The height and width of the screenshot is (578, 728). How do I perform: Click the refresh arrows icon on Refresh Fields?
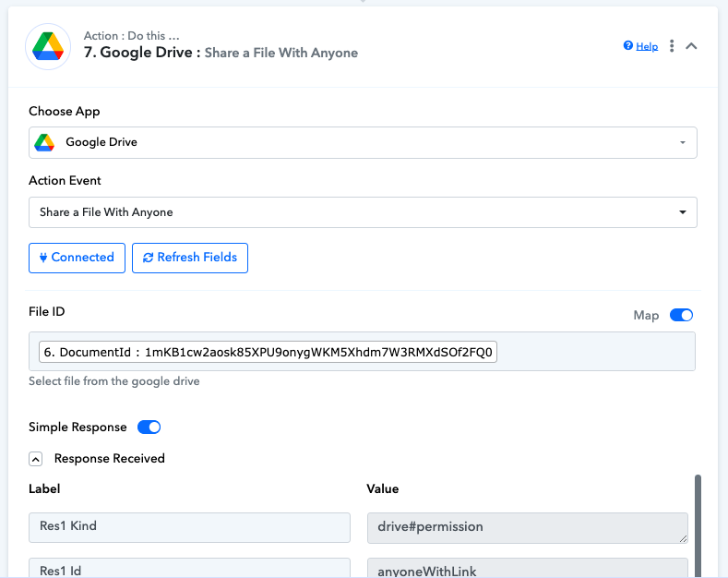[149, 258]
